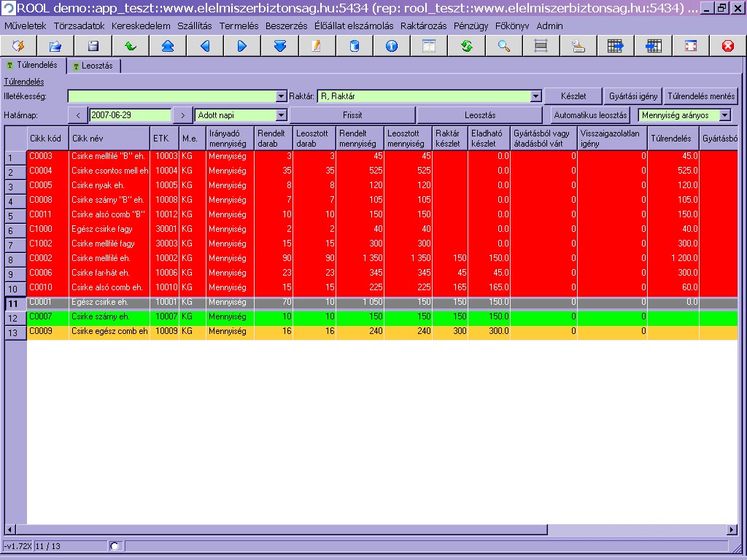Click the blue info circle toolbar icon
747x560 pixels.
392,46
